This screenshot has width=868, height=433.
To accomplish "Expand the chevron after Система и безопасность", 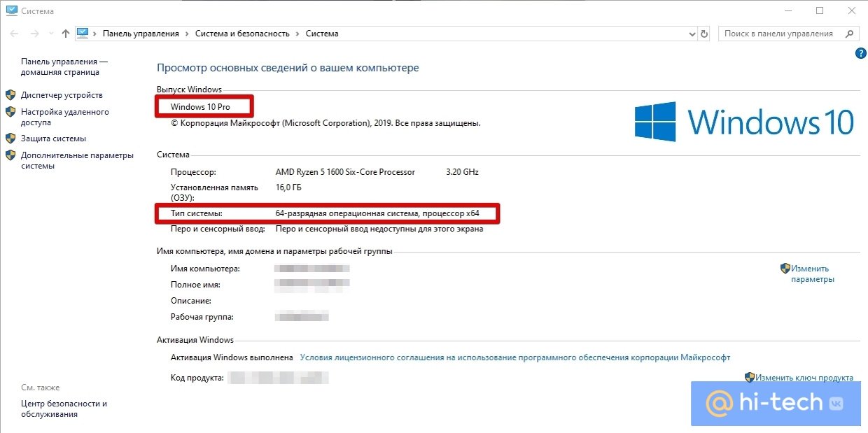I will pos(297,34).
